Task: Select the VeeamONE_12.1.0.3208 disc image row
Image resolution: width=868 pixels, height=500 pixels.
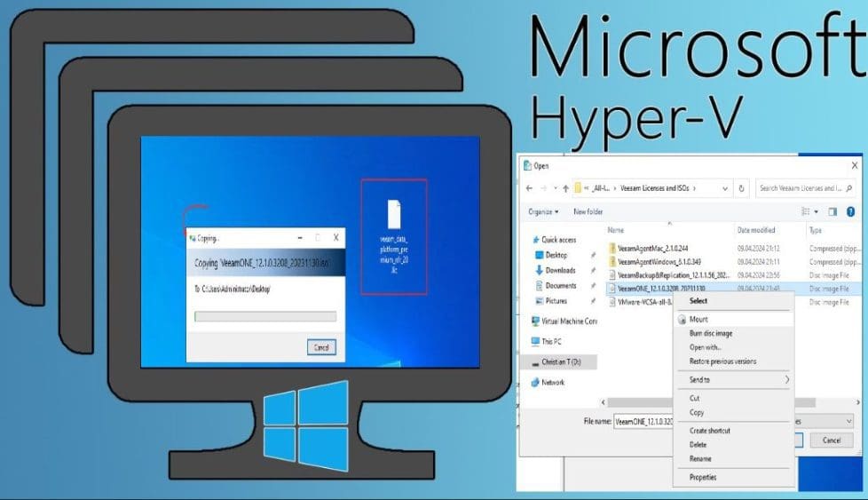Action: 733,289
